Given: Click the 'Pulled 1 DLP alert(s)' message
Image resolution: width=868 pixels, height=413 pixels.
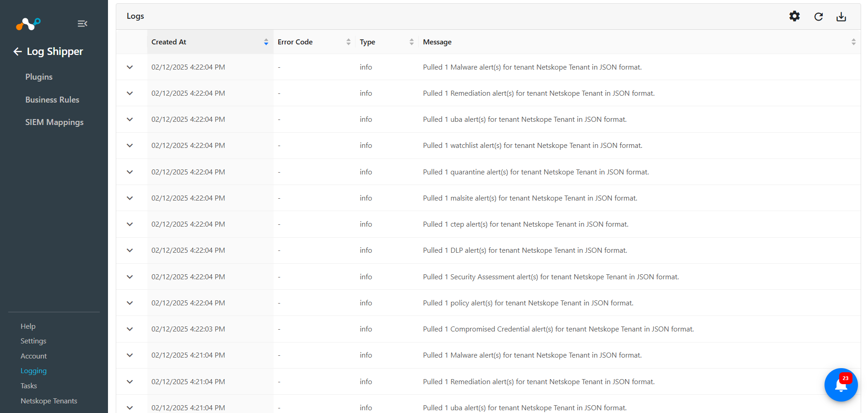Looking at the screenshot, I should 525,250.
